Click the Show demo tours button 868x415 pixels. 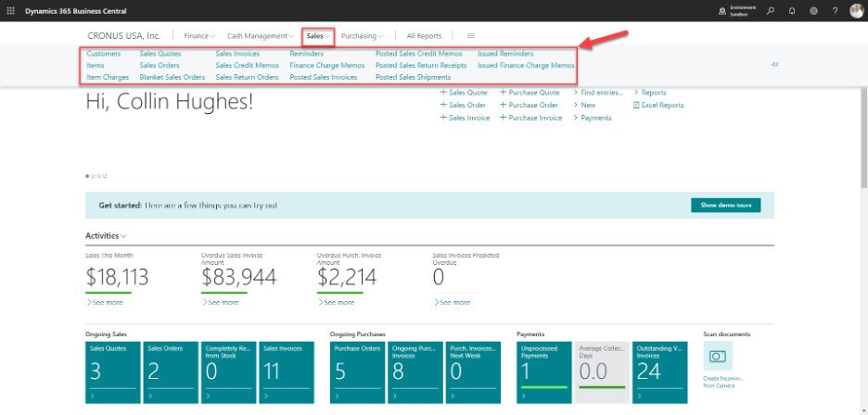(725, 205)
